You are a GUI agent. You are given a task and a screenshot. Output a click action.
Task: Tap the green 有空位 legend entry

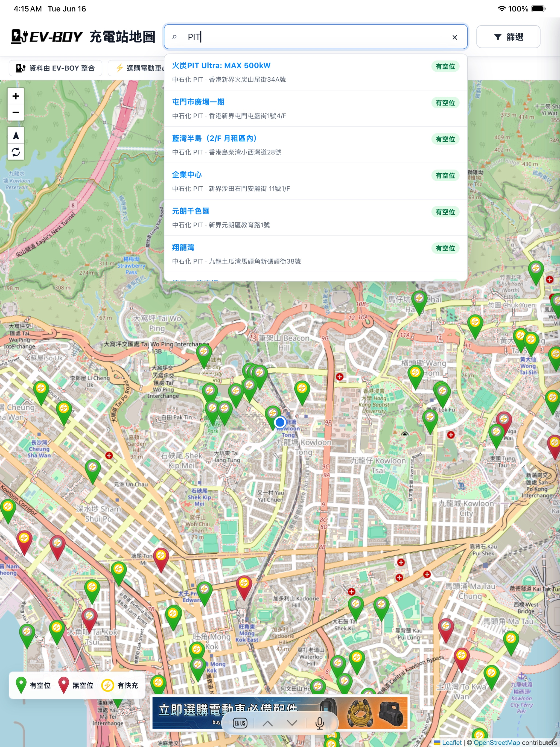(33, 685)
